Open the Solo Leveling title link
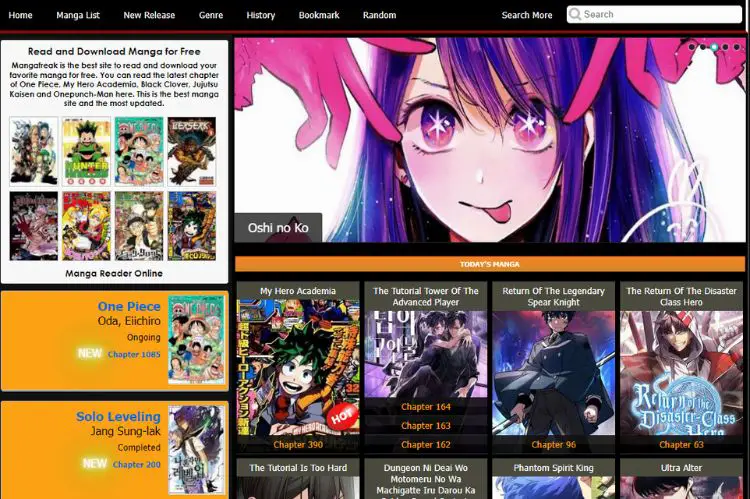The image size is (750, 499). point(118,416)
